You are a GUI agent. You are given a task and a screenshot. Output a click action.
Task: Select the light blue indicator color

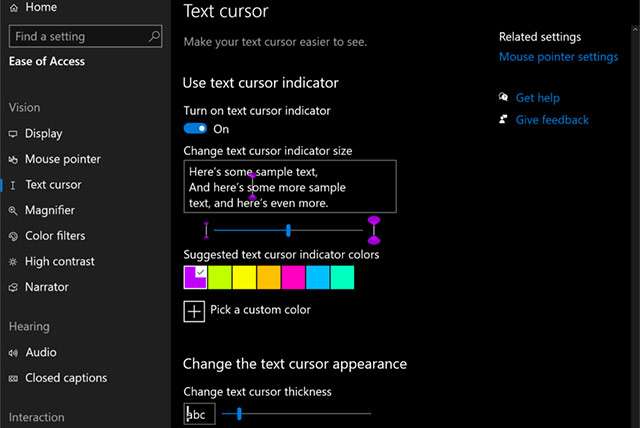coord(317,277)
